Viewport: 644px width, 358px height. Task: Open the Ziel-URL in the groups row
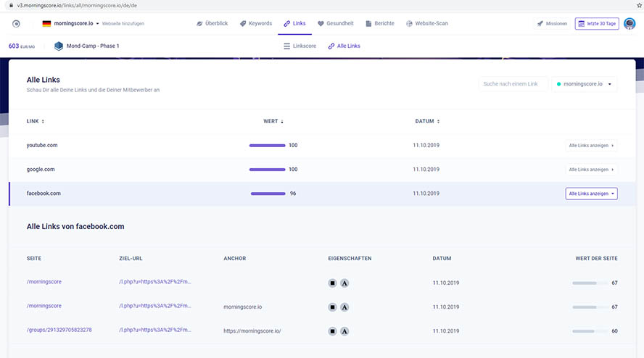[155, 330]
